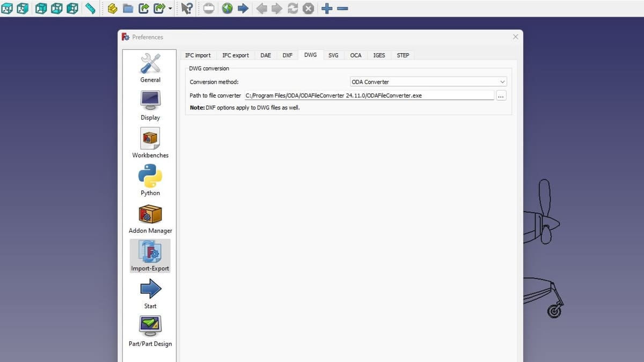Click the blue plus zoom-in icon
Viewport: 644px width, 362px height.
pos(327,9)
